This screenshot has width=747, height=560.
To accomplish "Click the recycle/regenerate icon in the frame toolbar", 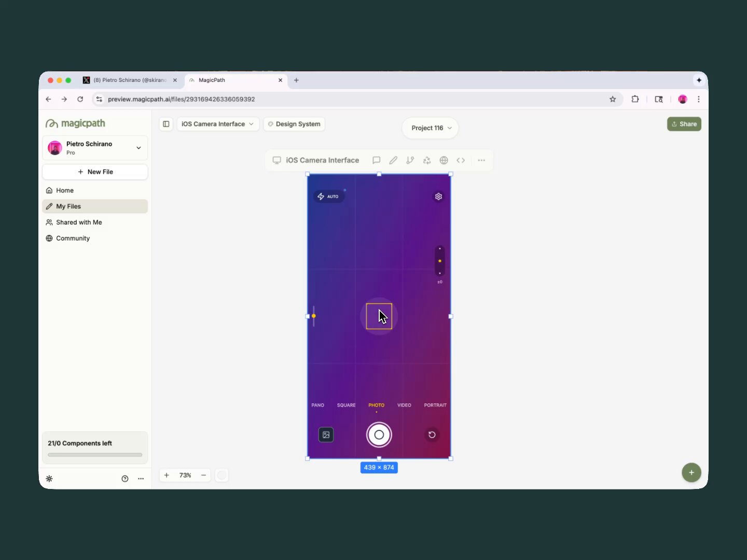I will (427, 160).
